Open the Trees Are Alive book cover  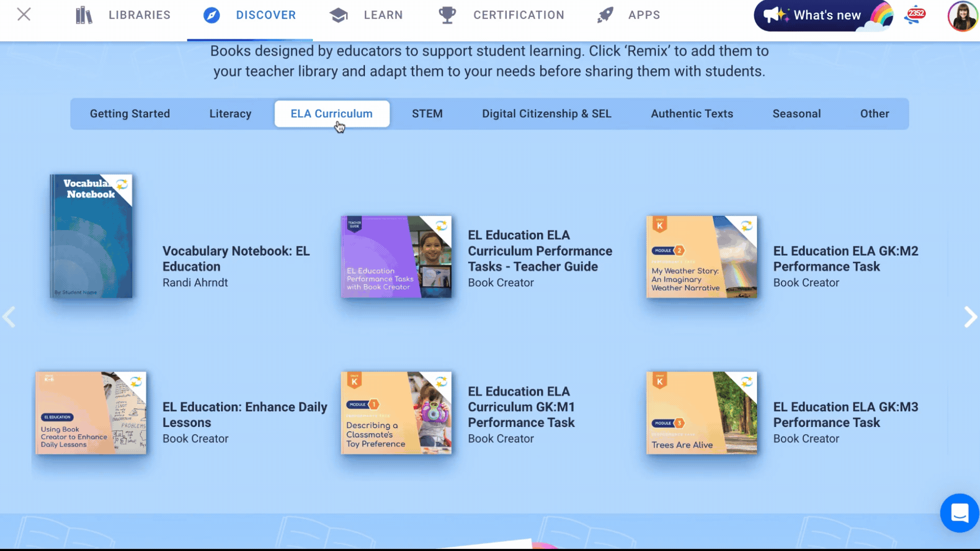click(701, 413)
